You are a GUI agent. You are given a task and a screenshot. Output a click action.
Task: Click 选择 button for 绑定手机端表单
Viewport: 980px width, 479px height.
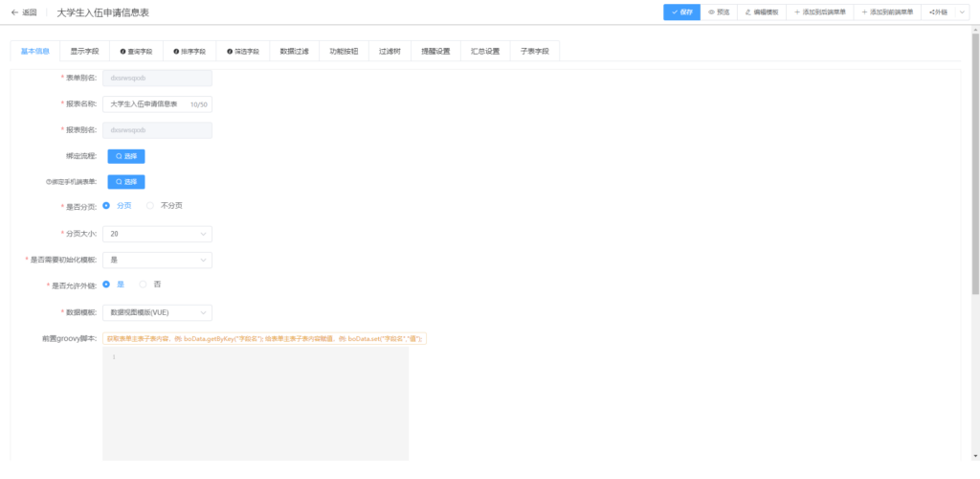click(x=126, y=181)
